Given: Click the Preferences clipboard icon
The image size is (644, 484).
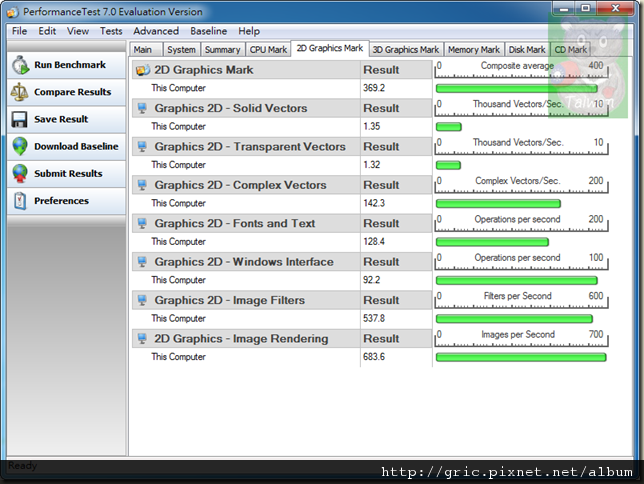Looking at the screenshot, I should click(x=20, y=201).
